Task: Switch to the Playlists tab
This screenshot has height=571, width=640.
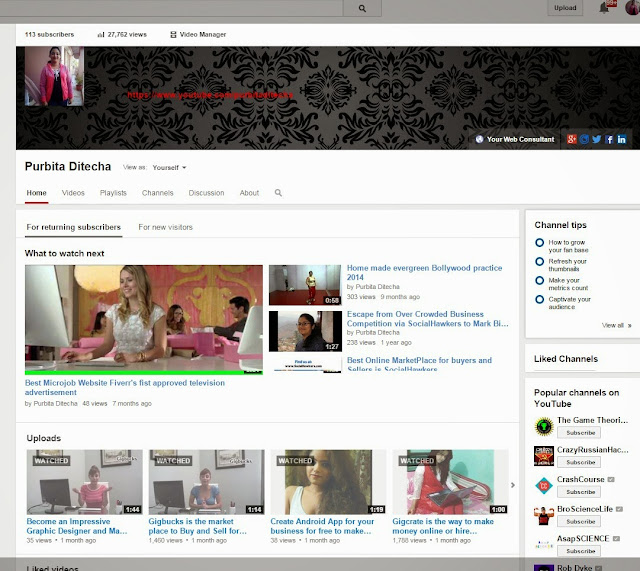Action: [x=113, y=193]
